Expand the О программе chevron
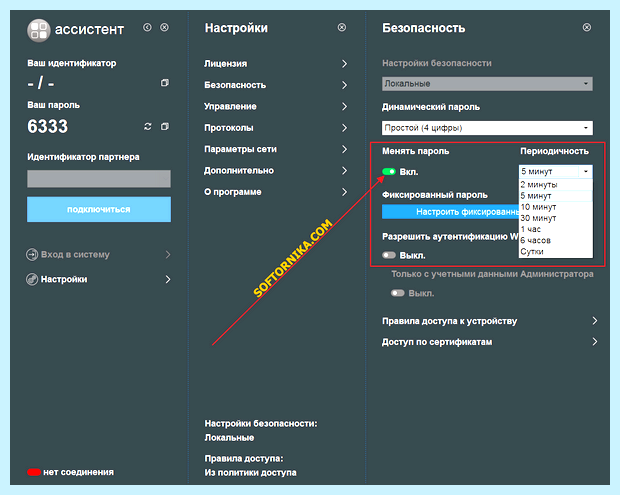The height and width of the screenshot is (495, 620). [x=344, y=192]
